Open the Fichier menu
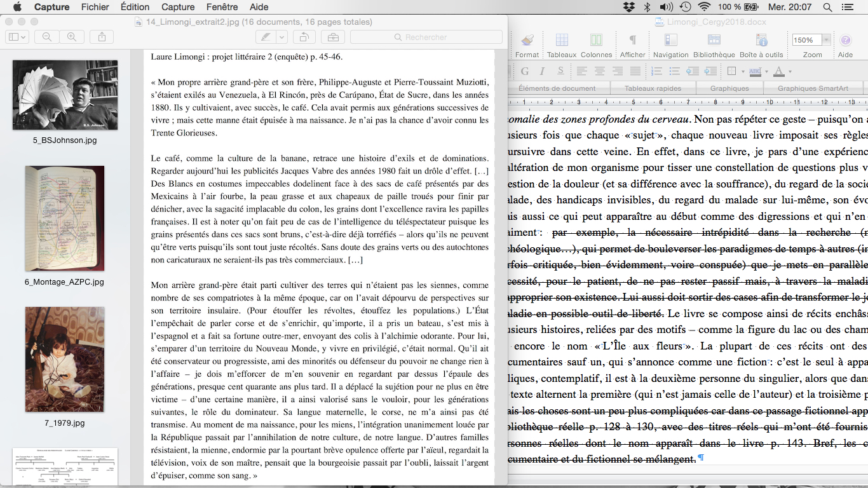This screenshot has height=488, width=868. click(x=95, y=7)
